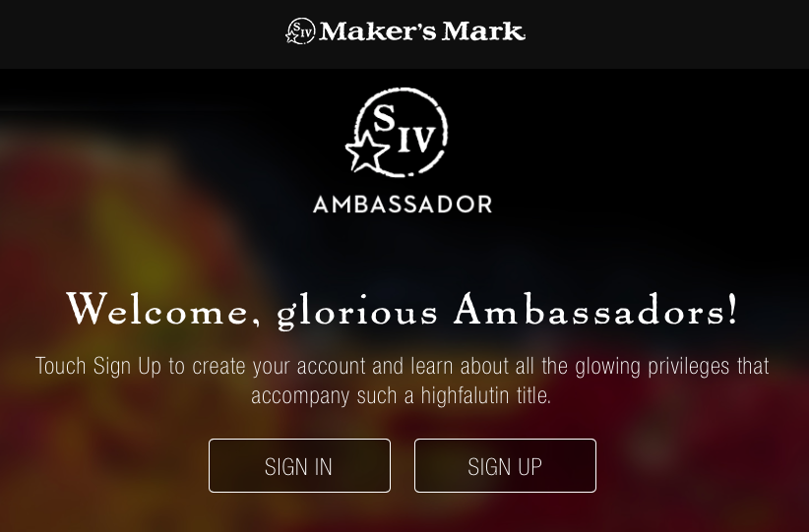
Task: Click the word "Maker's" in header logo
Action: [378, 31]
